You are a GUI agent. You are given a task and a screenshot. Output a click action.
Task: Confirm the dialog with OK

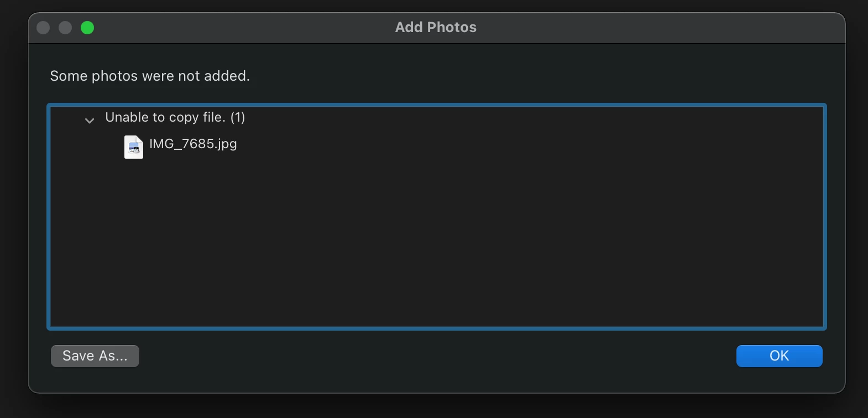[x=779, y=356]
